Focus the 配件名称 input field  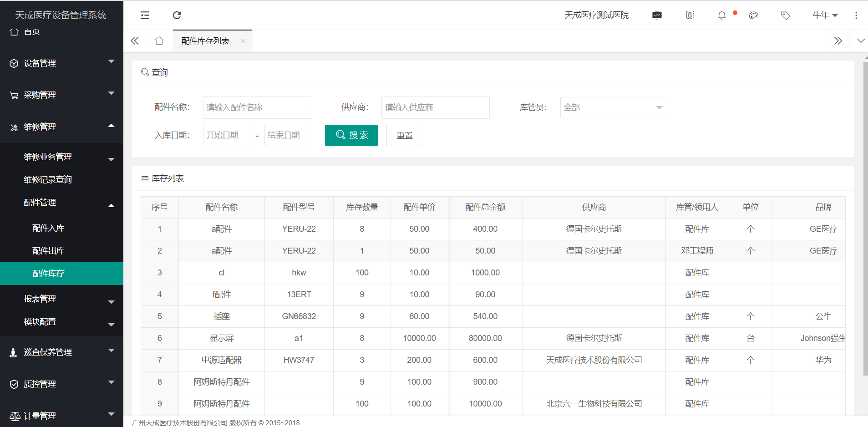pyautogui.click(x=257, y=107)
